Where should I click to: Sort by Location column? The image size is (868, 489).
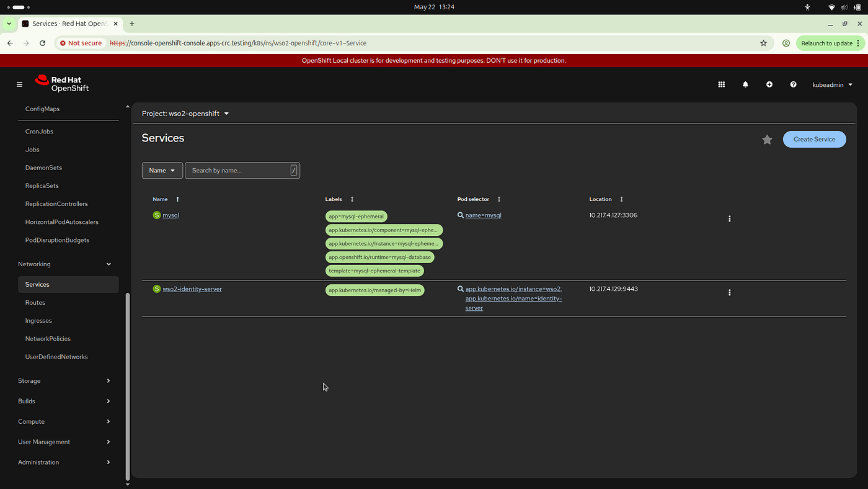tap(622, 199)
